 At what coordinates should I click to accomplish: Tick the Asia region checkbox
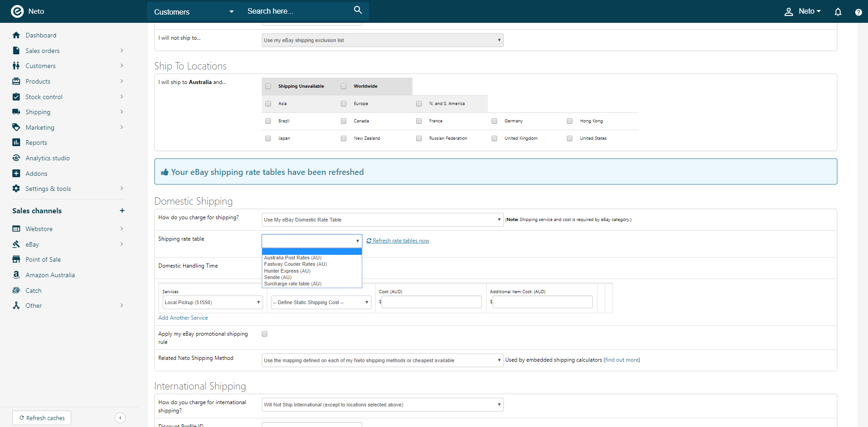click(268, 104)
